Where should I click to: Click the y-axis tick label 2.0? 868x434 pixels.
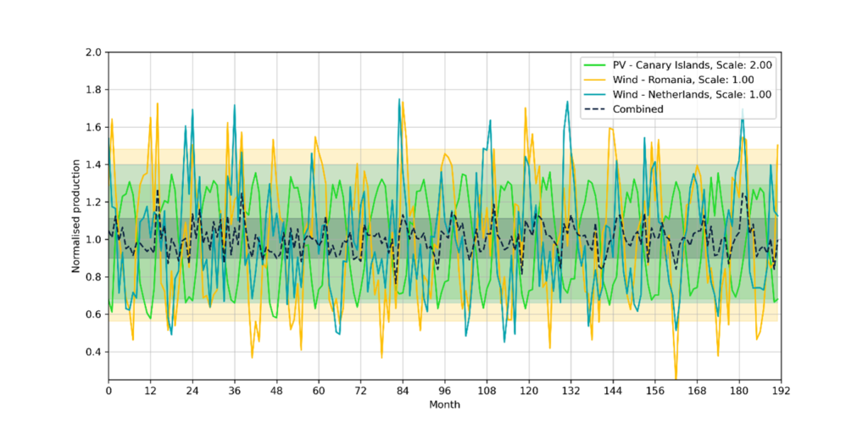[93, 53]
